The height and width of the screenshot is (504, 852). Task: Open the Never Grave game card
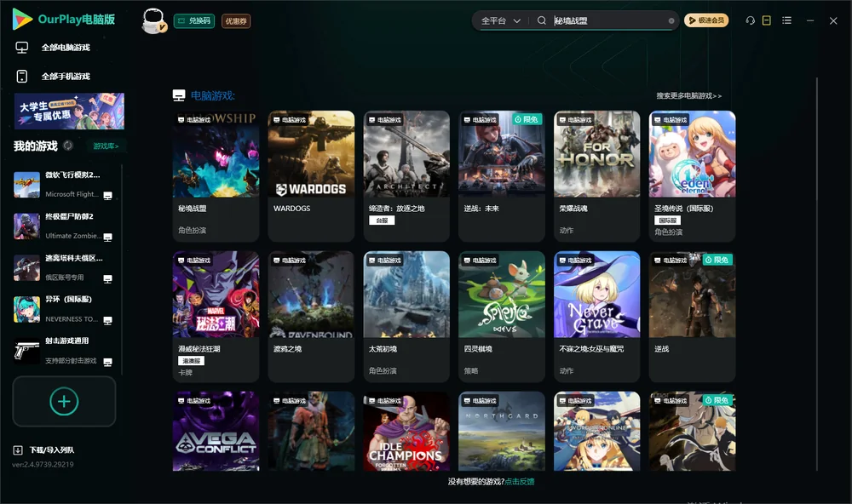[x=597, y=317]
